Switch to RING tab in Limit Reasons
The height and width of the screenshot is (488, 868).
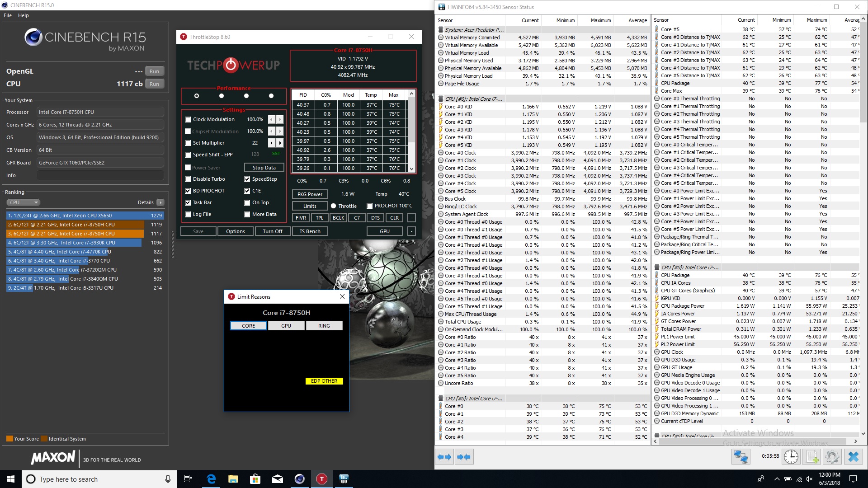[324, 326]
